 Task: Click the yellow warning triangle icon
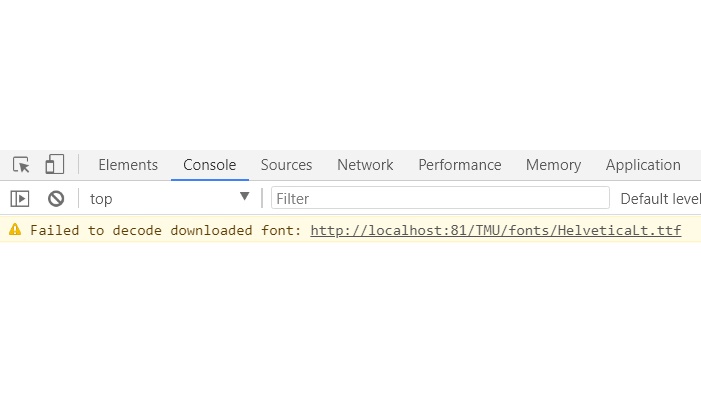pyautogui.click(x=15, y=229)
